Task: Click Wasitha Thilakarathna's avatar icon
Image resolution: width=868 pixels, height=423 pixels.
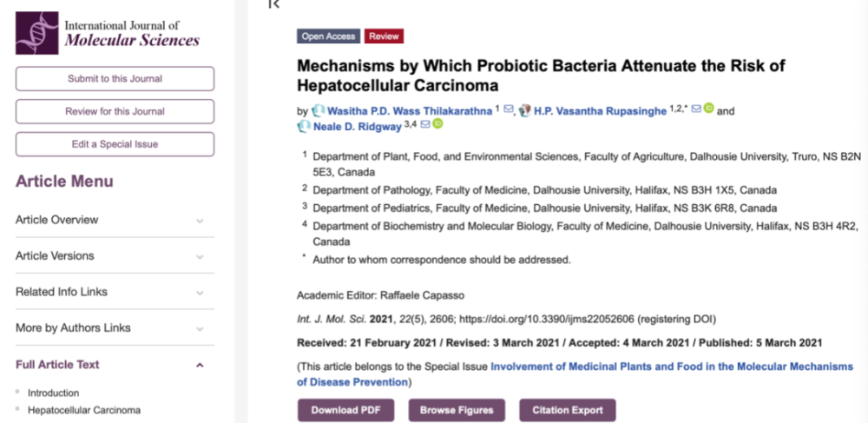Action: [x=319, y=110]
